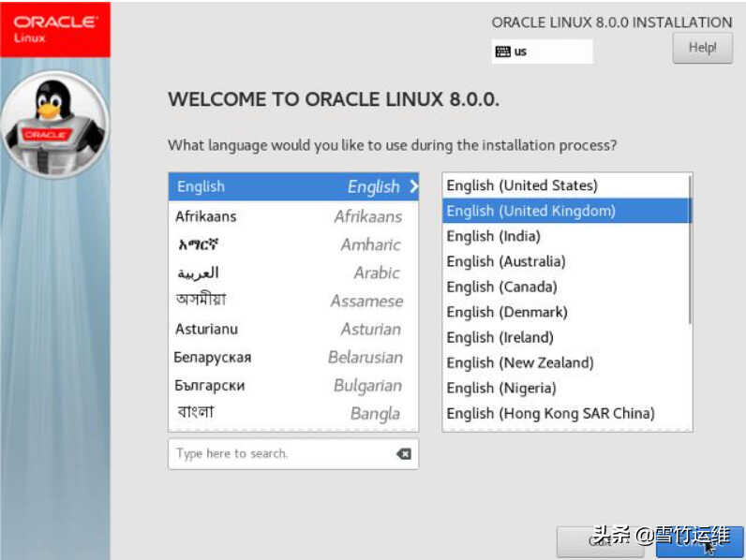Type in the language search field
This screenshot has width=746, height=560.
click(x=281, y=454)
